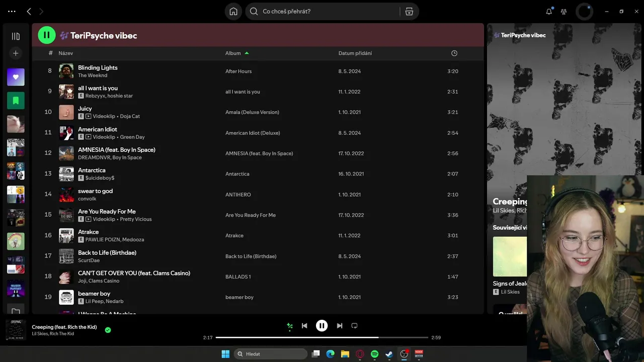Open TeriPsyche vibec title in right panel
Image resolution: width=644 pixels, height=362 pixels.
point(523,35)
